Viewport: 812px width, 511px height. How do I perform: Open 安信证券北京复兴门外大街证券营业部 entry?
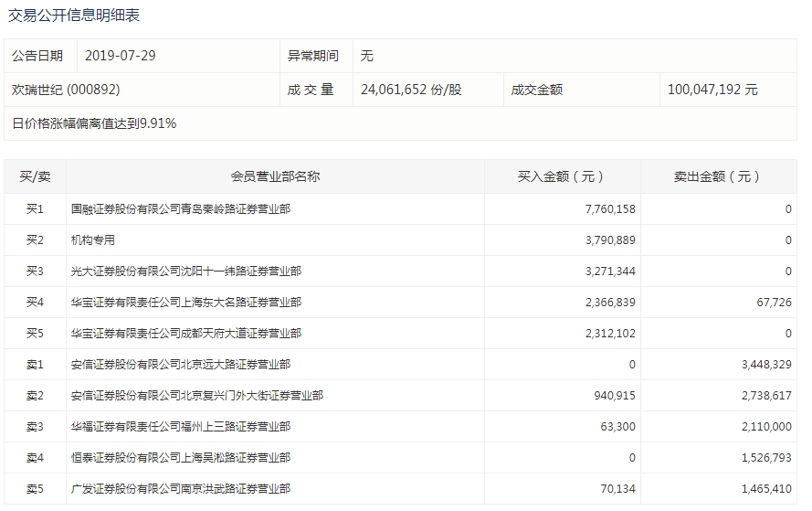pyautogui.click(x=197, y=396)
